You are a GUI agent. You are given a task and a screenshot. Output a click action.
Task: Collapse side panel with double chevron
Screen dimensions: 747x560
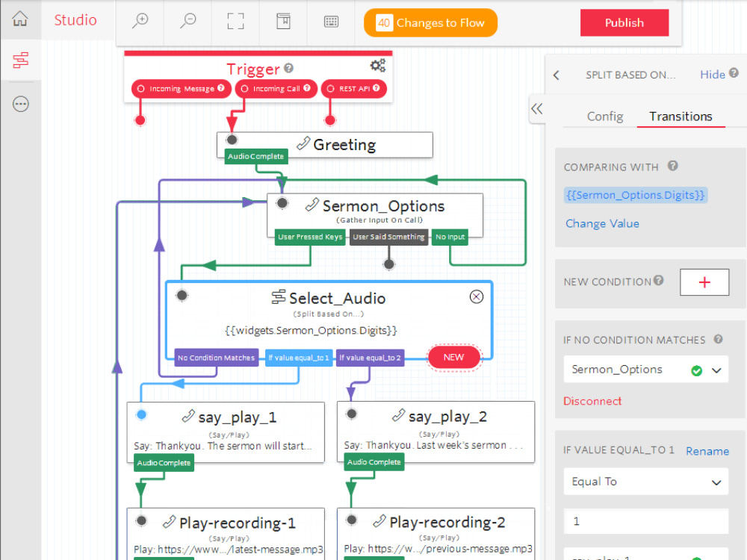point(537,108)
